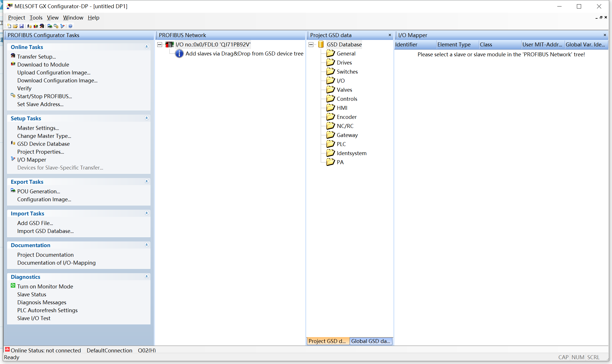Click the POU Generation toolbar icon
612x364 pixels.
[50, 26]
